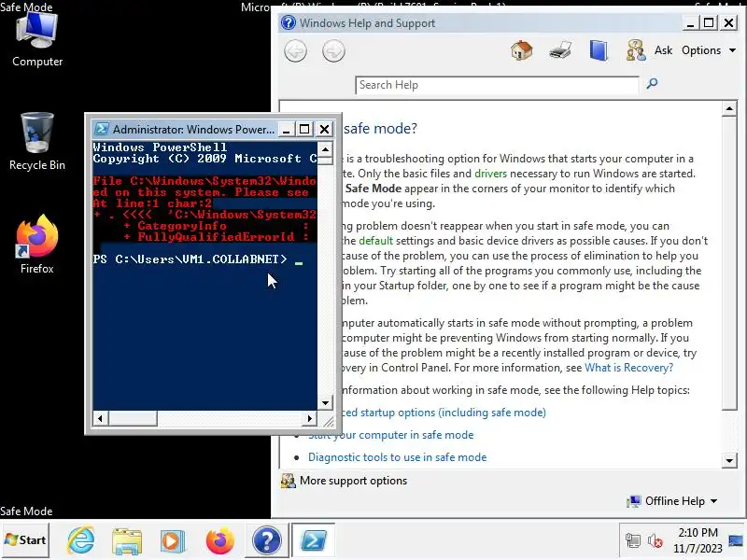Click the muted volume tray icon
The image size is (747, 560).
click(655, 540)
